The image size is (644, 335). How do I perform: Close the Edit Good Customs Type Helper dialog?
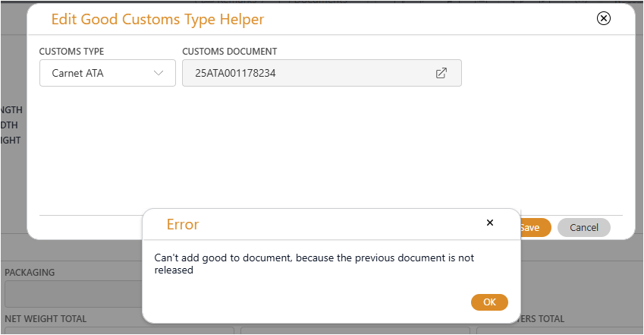(604, 19)
